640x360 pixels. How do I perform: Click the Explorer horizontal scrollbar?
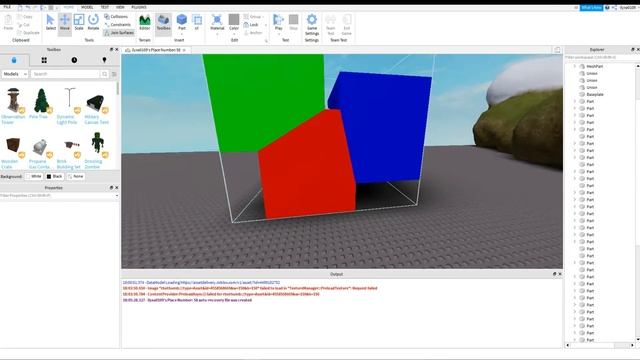coord(600,345)
